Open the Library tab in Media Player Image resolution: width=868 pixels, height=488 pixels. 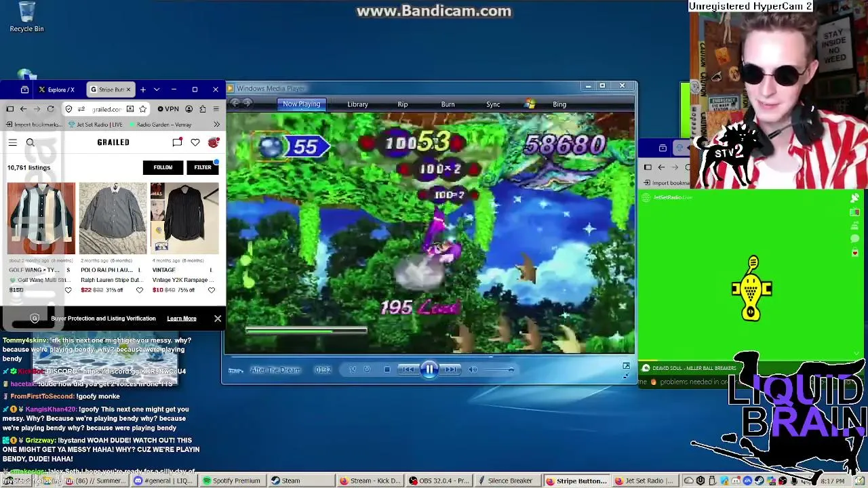click(x=357, y=104)
